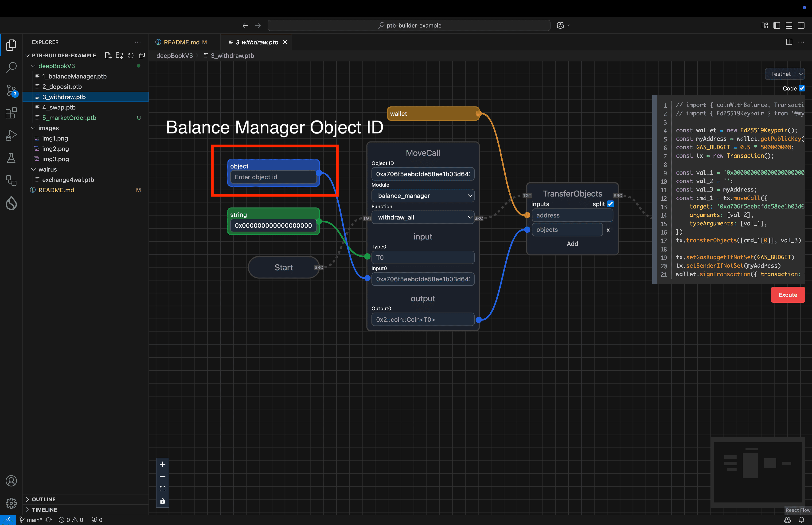The image size is (812, 525).
Task: Open the Extensions view icon
Action: point(11,113)
